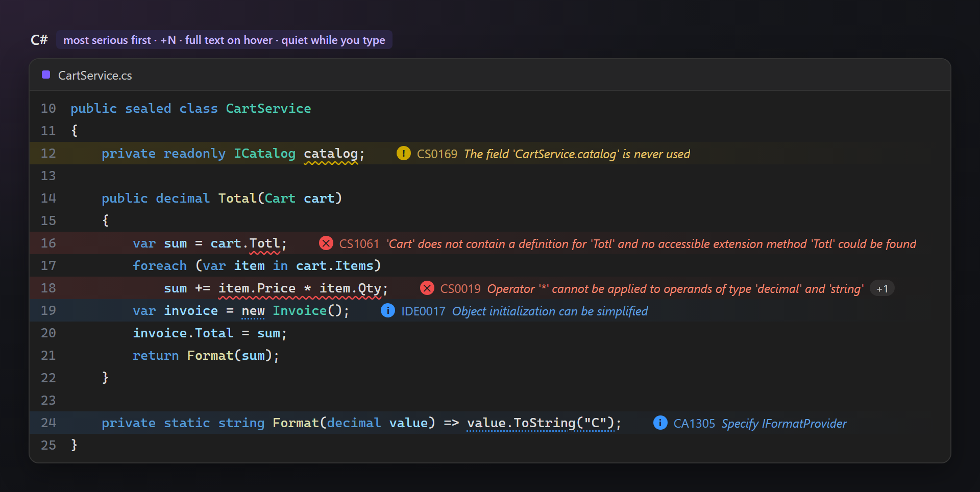
Task: Click the warning icon beside CS0169
Action: [403, 153]
